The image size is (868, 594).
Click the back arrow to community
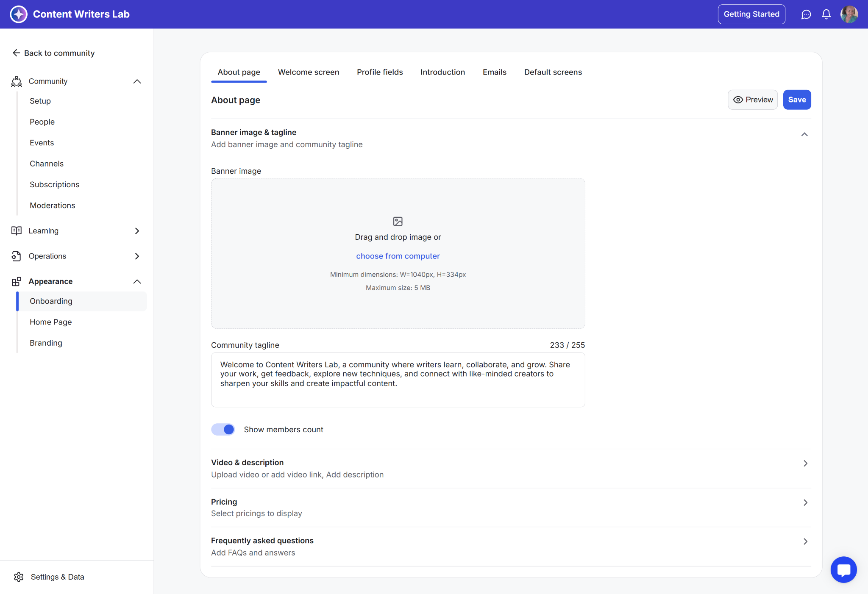tap(16, 53)
